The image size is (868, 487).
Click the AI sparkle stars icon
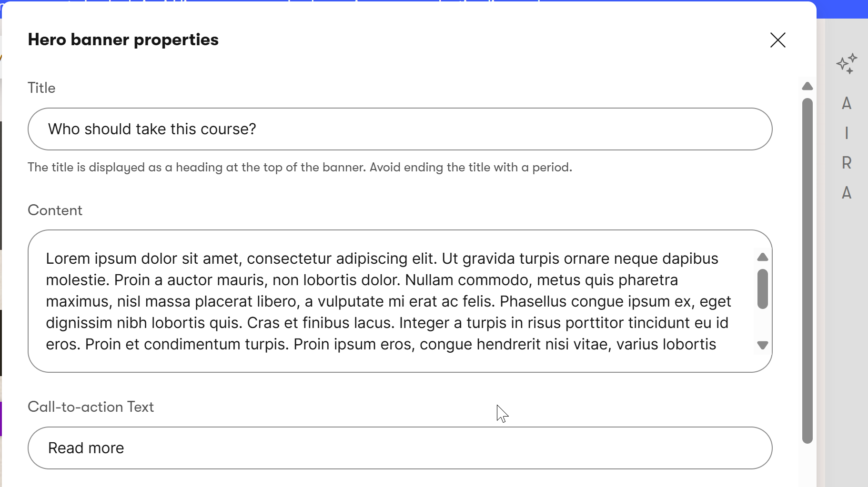847,64
